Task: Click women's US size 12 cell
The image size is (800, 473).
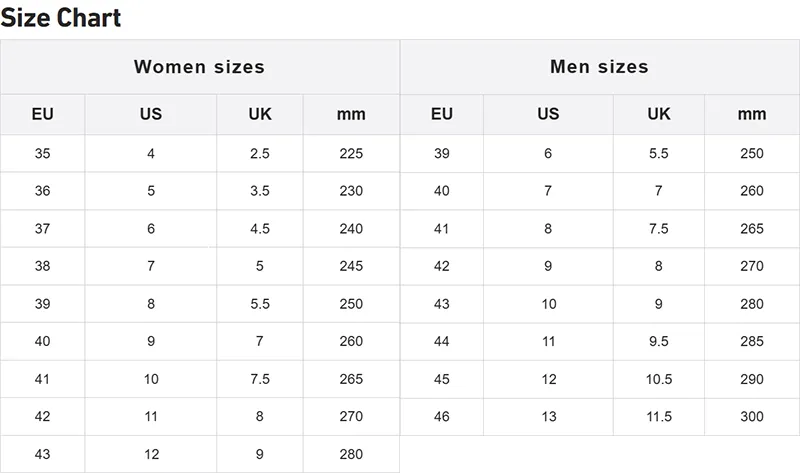Action: click(x=151, y=454)
